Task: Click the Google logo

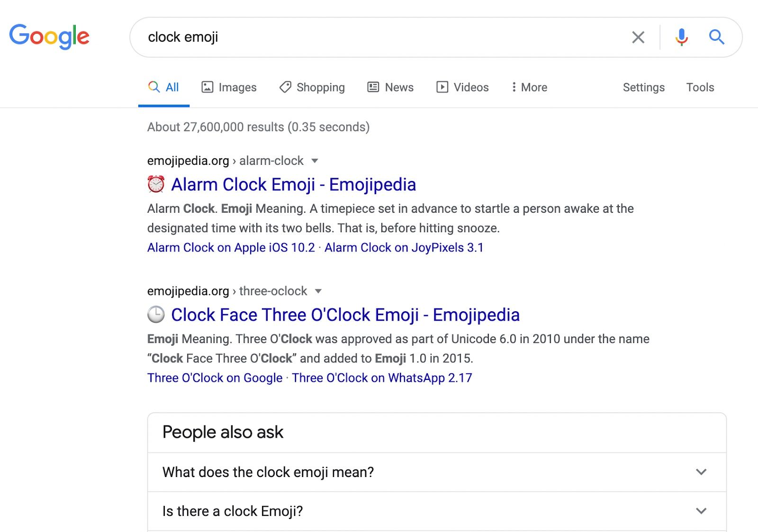Action: click(49, 36)
